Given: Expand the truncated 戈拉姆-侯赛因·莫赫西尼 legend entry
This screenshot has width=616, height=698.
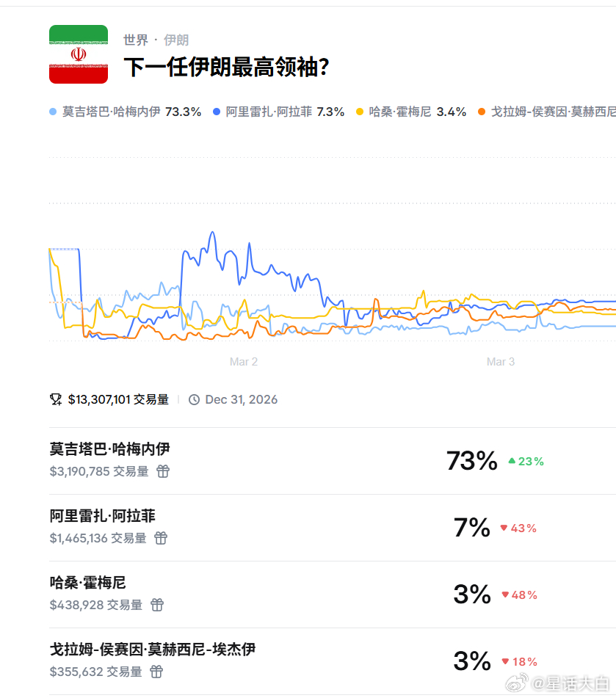Looking at the screenshot, I should coord(551,112).
